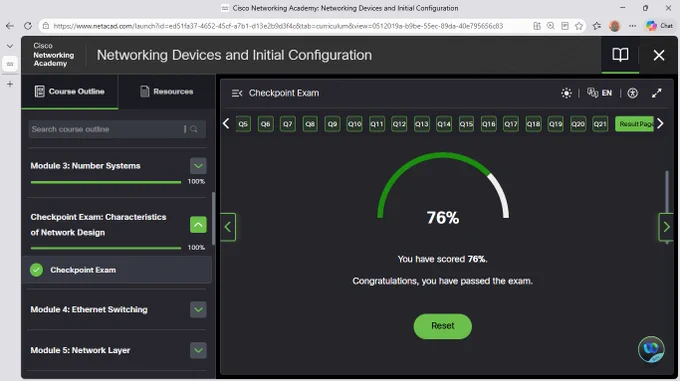
Task: Switch to the Resources tab
Action: click(167, 91)
